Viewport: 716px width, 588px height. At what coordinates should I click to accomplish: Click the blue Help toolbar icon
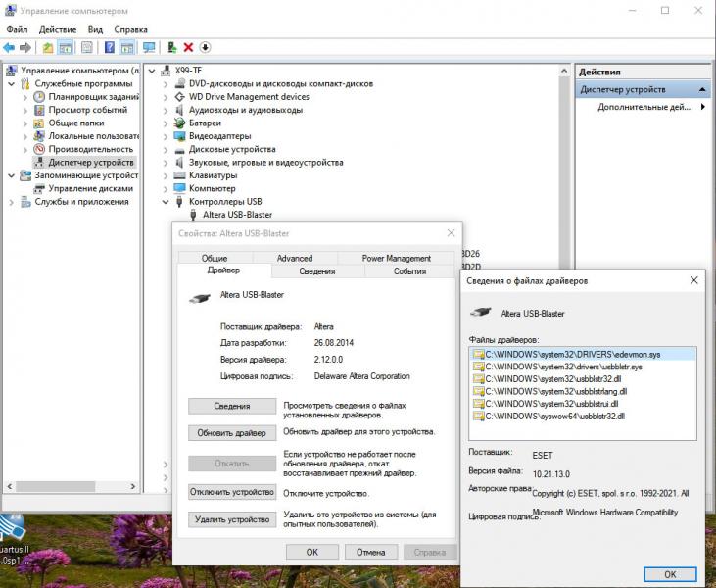(109, 47)
